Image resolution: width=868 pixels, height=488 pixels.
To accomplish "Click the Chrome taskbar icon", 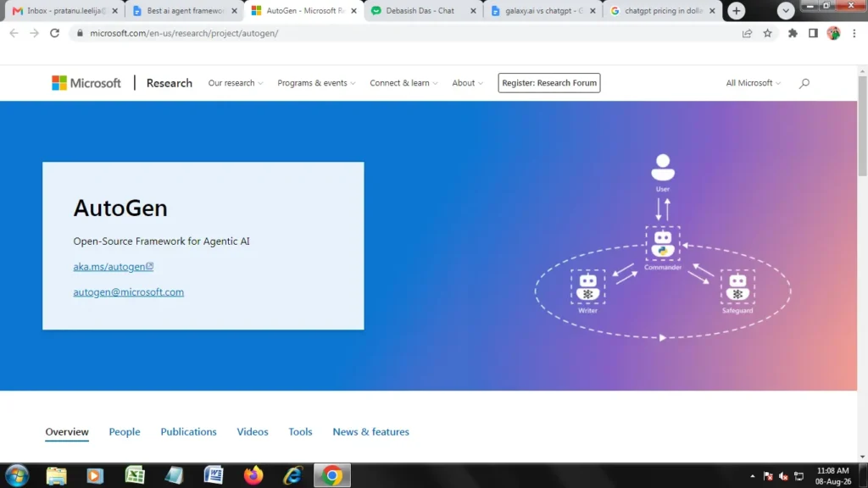I will click(x=332, y=475).
